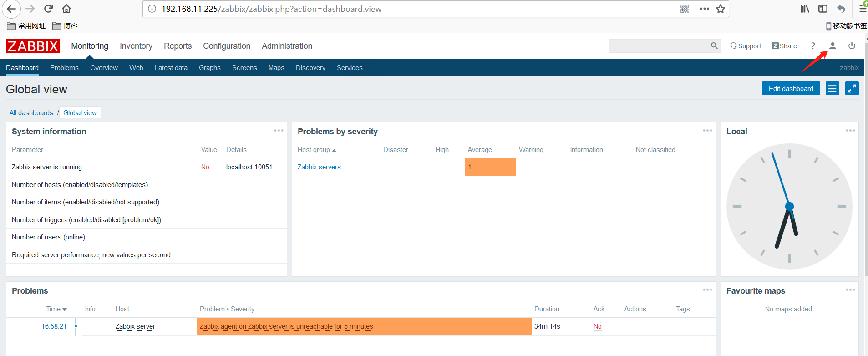Open the Administration menu
868x356 pixels.
pos(287,46)
